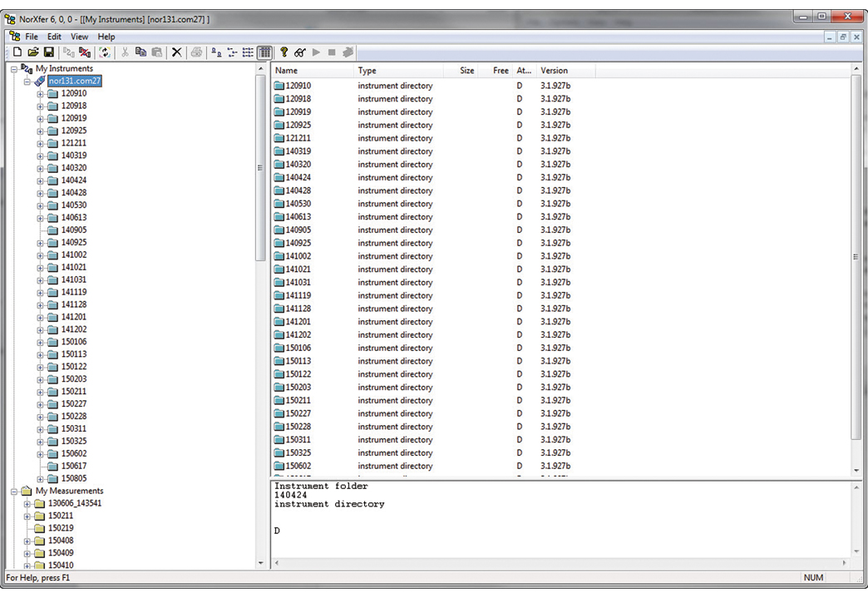Collapse the My Instruments tree node

[x=14, y=69]
